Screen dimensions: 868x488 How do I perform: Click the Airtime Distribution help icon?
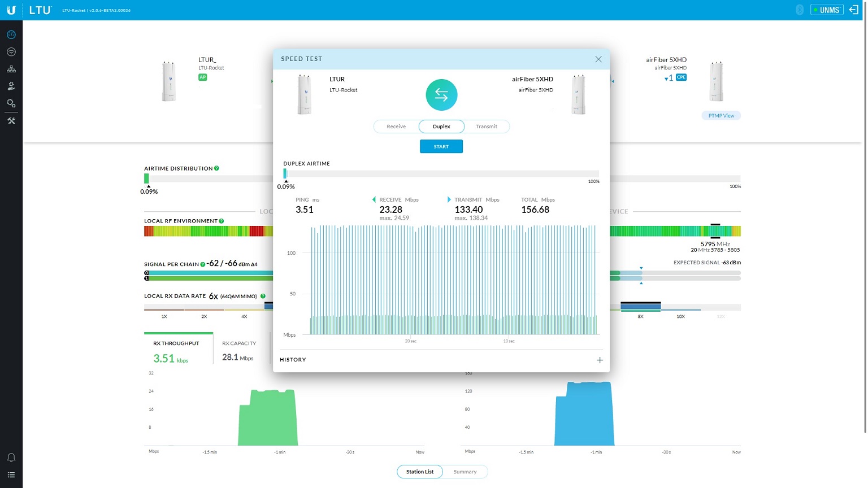click(216, 168)
